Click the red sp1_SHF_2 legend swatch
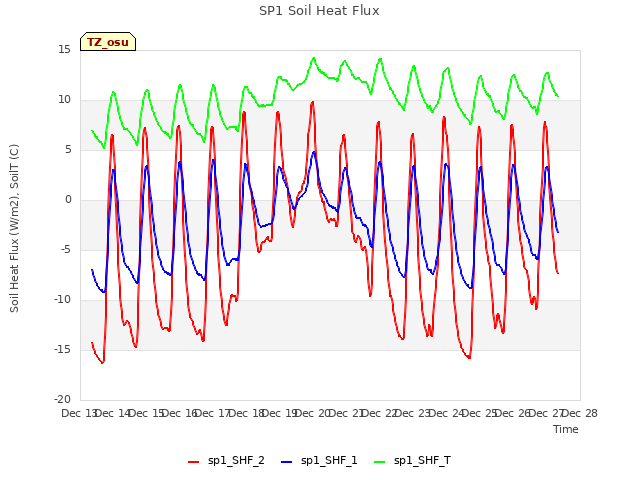Image resolution: width=640 pixels, height=480 pixels. click(193, 462)
